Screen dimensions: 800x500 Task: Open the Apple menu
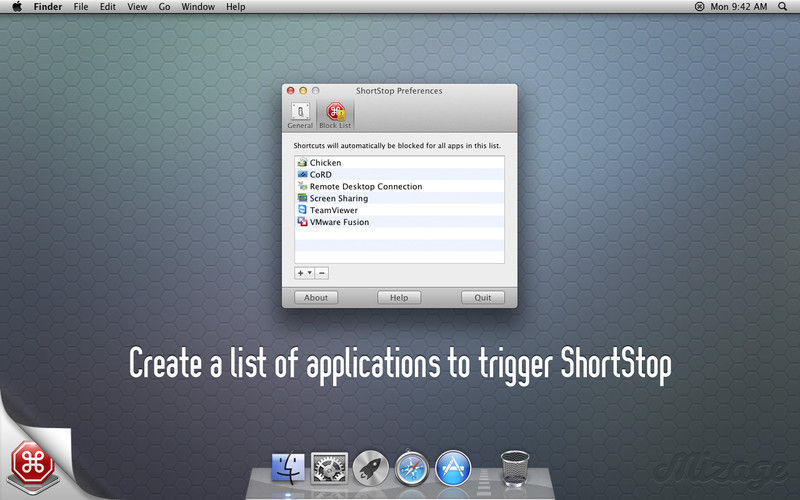click(17, 7)
